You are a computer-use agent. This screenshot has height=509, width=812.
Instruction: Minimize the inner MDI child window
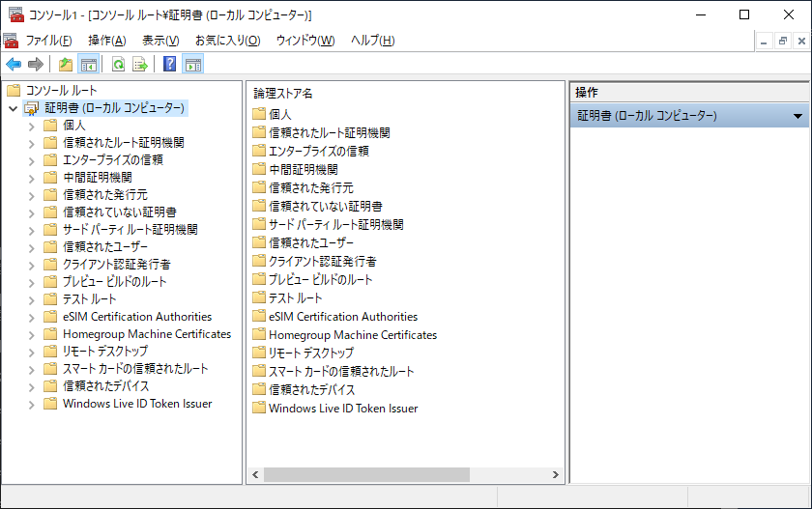(764, 41)
